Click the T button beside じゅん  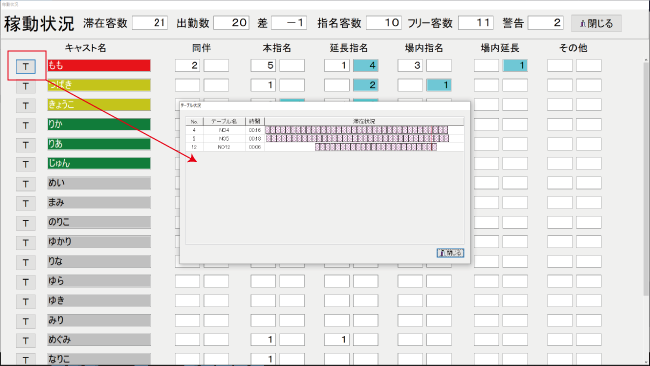26,164
